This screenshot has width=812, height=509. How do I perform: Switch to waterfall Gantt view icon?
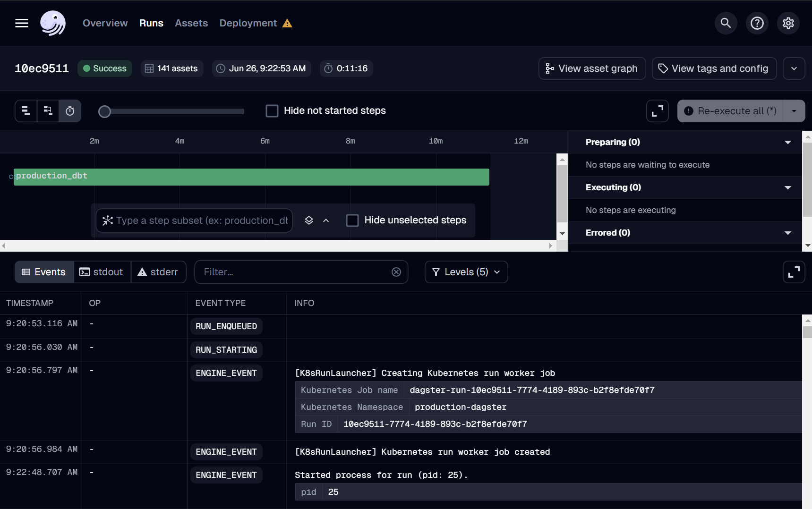click(48, 111)
